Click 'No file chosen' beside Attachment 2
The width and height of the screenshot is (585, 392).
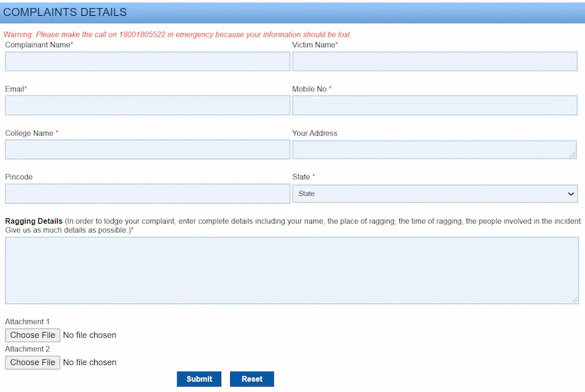[x=89, y=362]
